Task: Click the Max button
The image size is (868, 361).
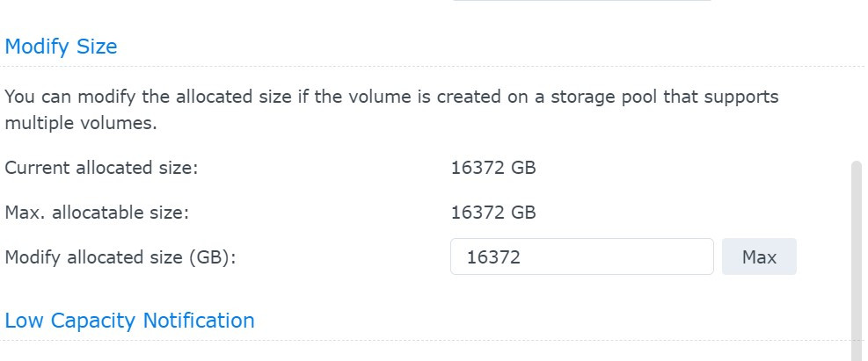Action: tap(759, 256)
